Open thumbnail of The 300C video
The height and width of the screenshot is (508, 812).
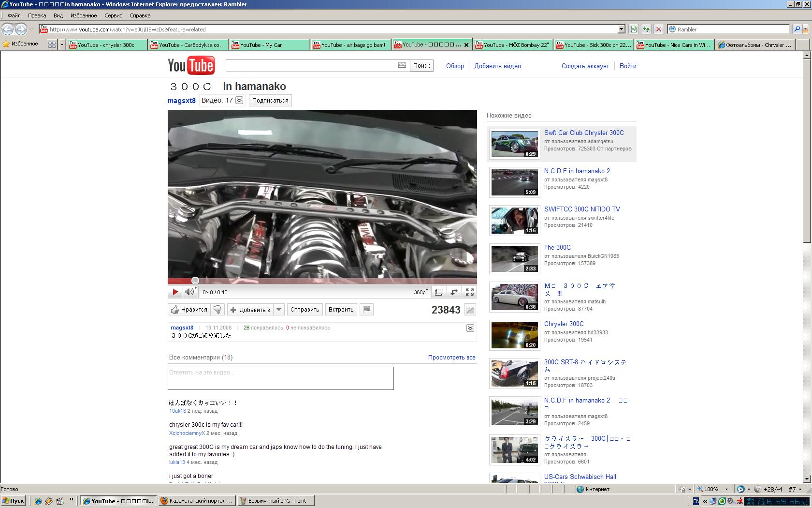[x=515, y=259]
